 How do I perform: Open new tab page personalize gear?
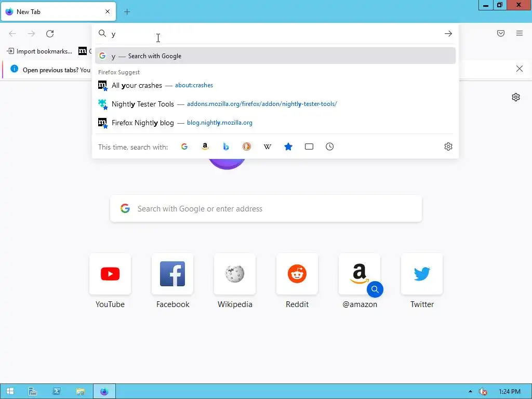pos(516,97)
